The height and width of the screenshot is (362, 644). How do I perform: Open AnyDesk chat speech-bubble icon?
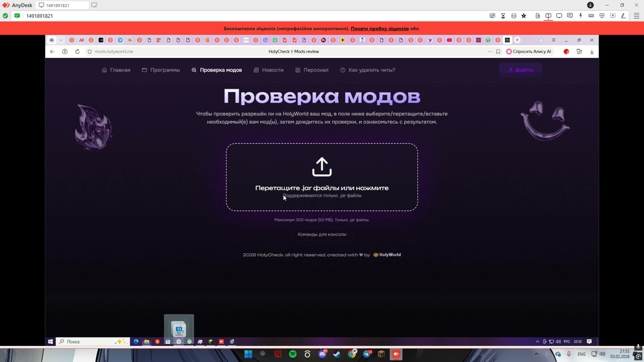pos(570,16)
